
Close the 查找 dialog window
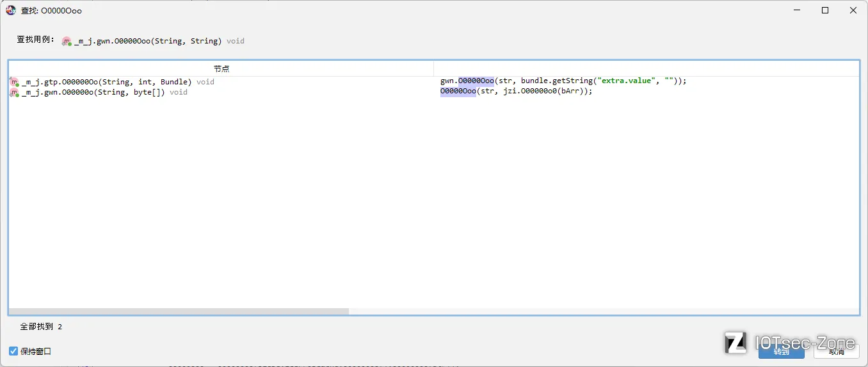[x=853, y=10]
